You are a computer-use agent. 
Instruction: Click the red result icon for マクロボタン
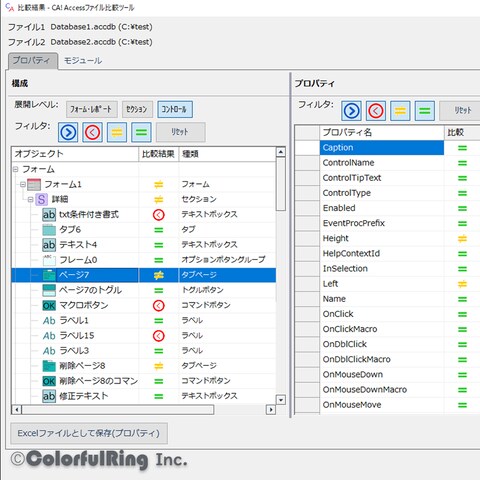159,305
